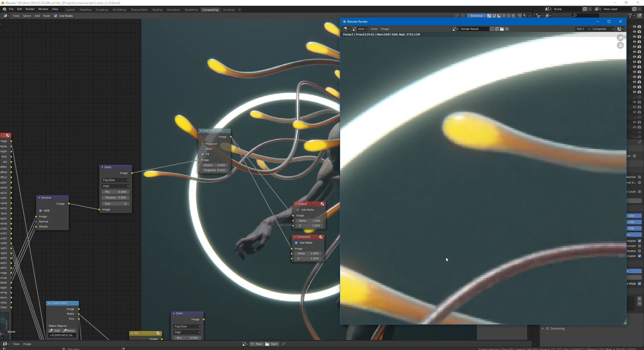Enable Projector checkbox in Lens Distortion node
The height and width of the screenshot is (350, 644).
tap(203, 144)
